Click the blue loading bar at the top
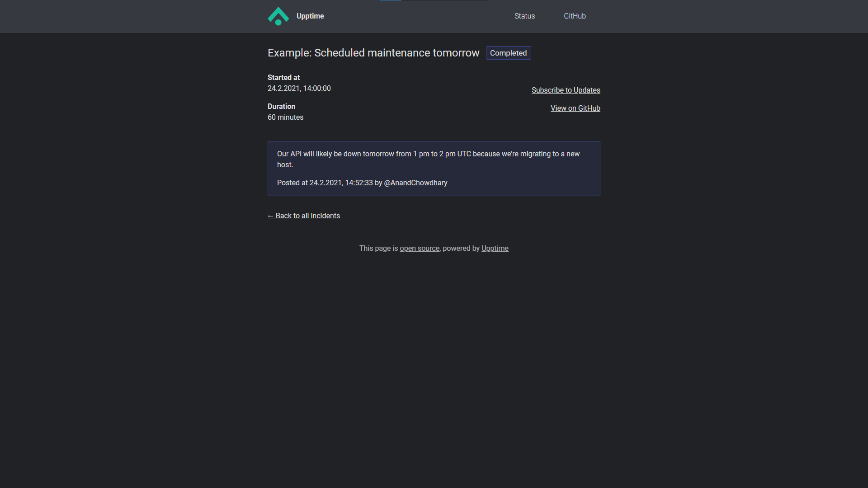This screenshot has width=868, height=488. [390, 1]
